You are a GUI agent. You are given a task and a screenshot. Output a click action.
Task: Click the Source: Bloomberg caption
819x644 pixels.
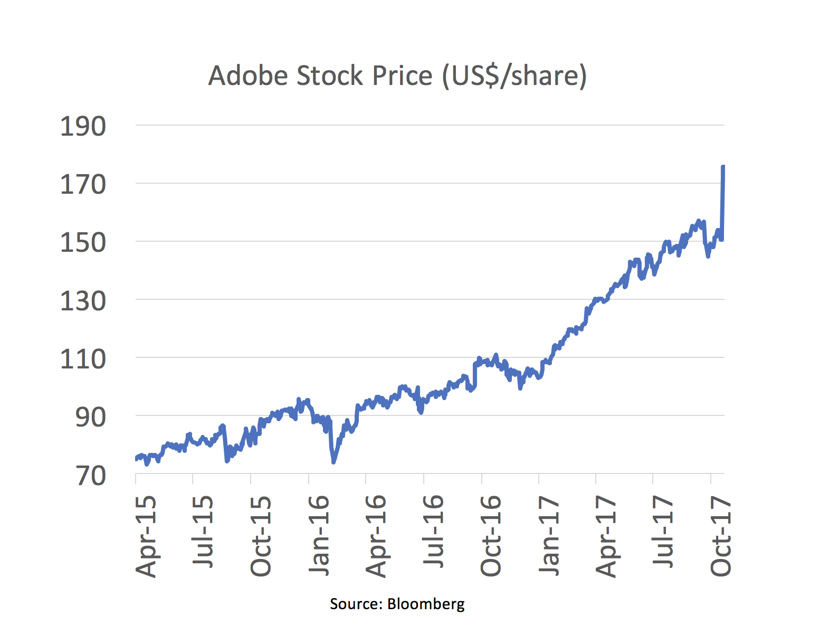pyautogui.click(x=397, y=603)
